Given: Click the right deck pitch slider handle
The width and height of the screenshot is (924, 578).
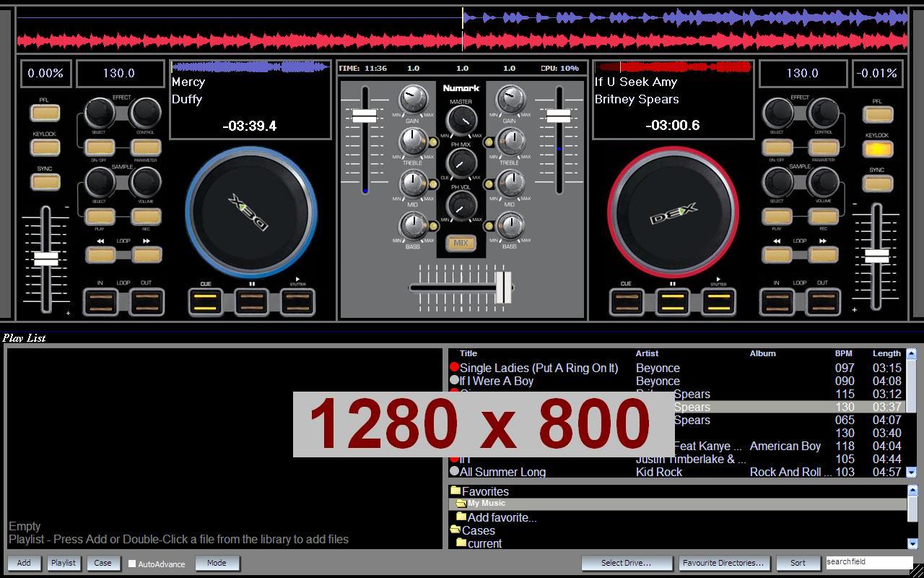Looking at the screenshot, I should point(877,256).
